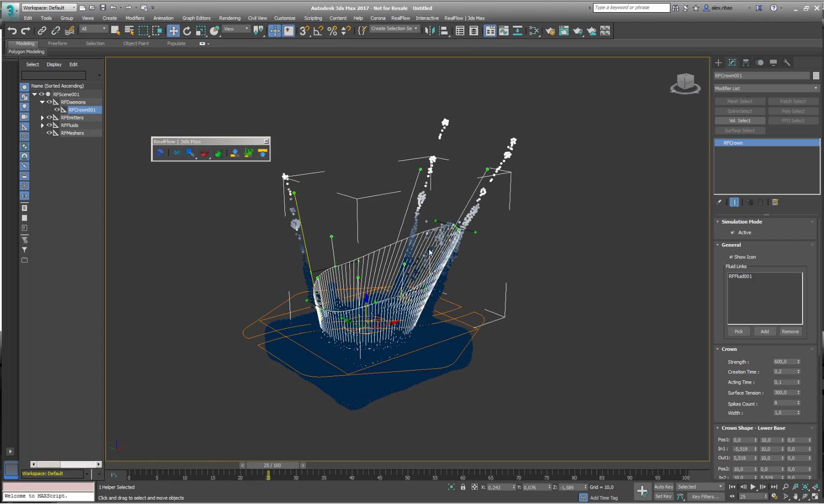
Task: Click Configure Modifier Sets icon
Action: click(x=775, y=202)
